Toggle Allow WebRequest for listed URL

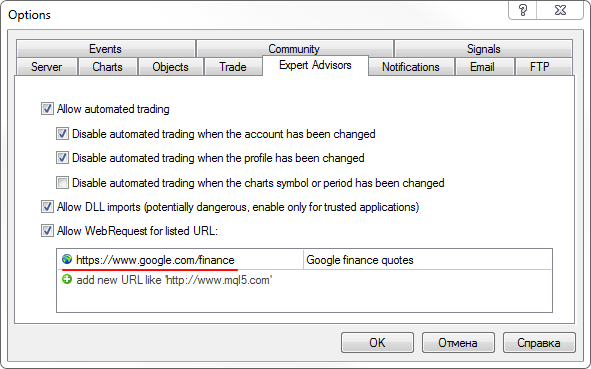(47, 231)
